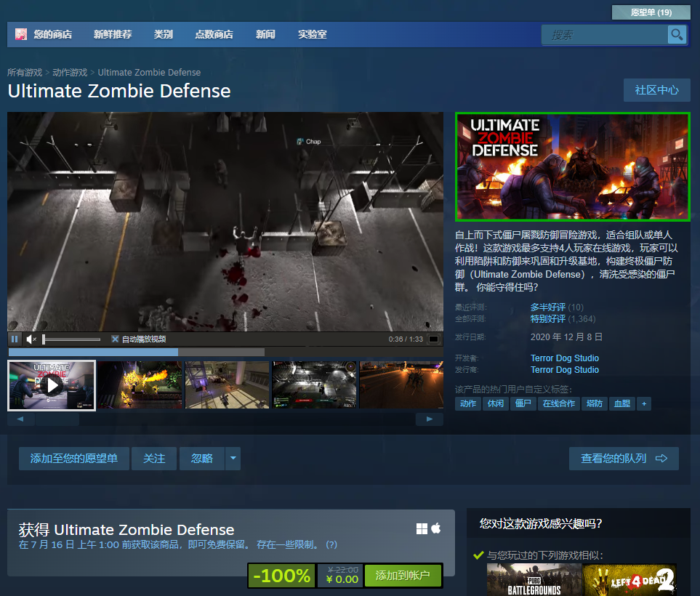The image size is (700, 596).
Task: Select the 在线合作 tag
Action: pos(559,403)
